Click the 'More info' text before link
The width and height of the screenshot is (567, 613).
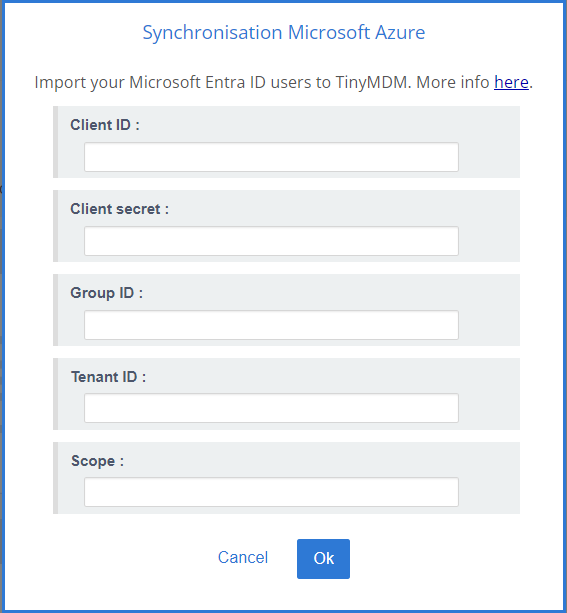[452, 82]
